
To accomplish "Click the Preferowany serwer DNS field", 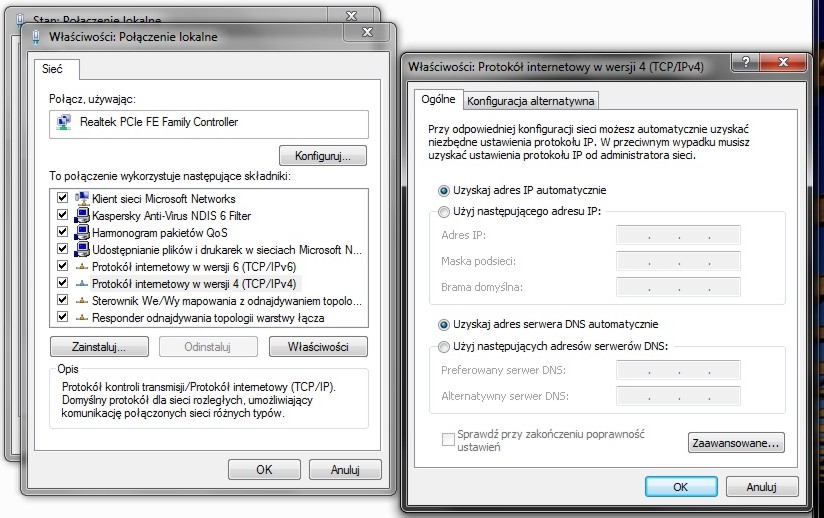I will click(678, 370).
